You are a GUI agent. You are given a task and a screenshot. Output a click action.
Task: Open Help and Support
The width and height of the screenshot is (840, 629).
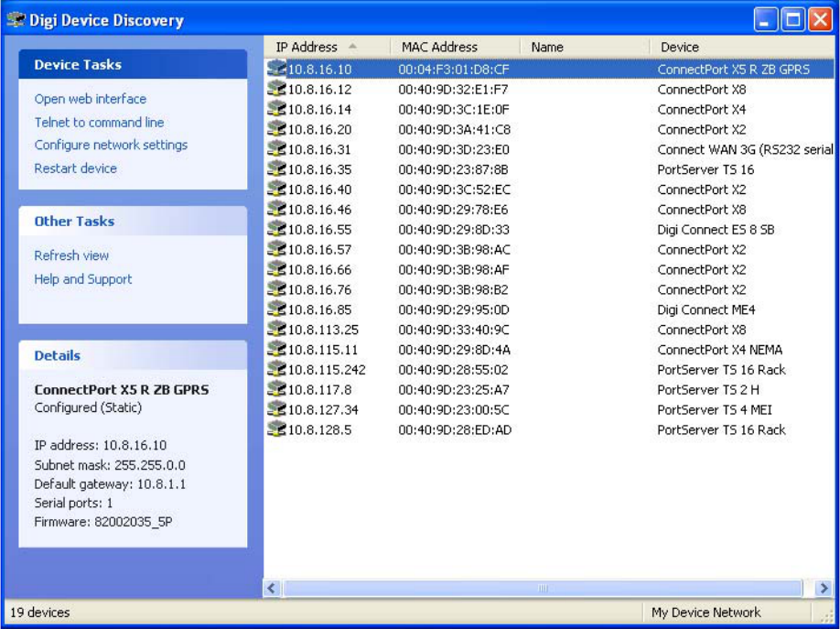click(83, 279)
